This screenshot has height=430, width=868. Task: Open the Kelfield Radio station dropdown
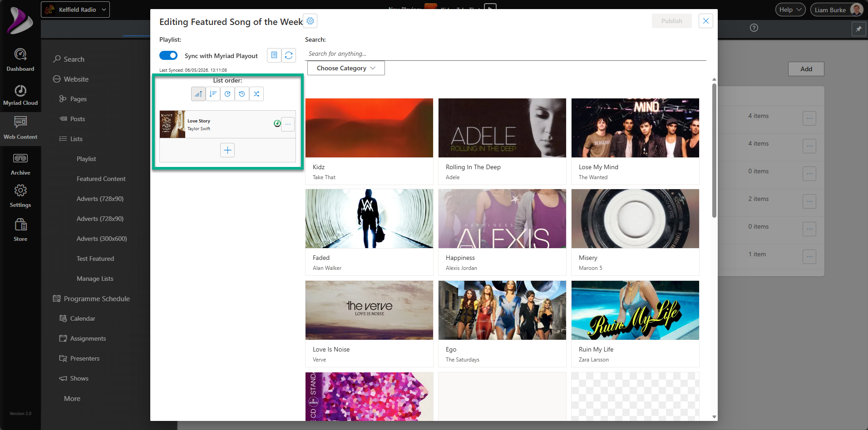click(x=75, y=10)
